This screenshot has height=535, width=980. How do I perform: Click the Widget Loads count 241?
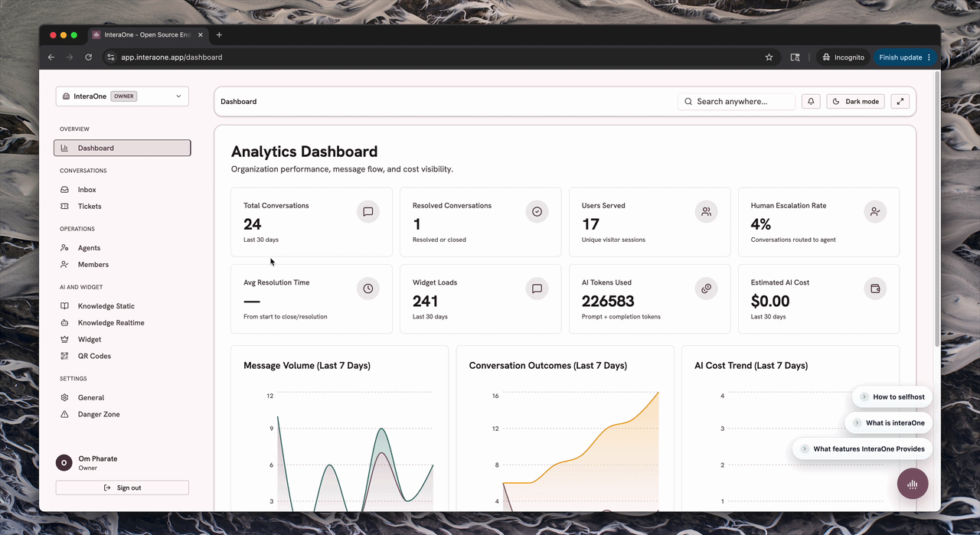point(426,301)
